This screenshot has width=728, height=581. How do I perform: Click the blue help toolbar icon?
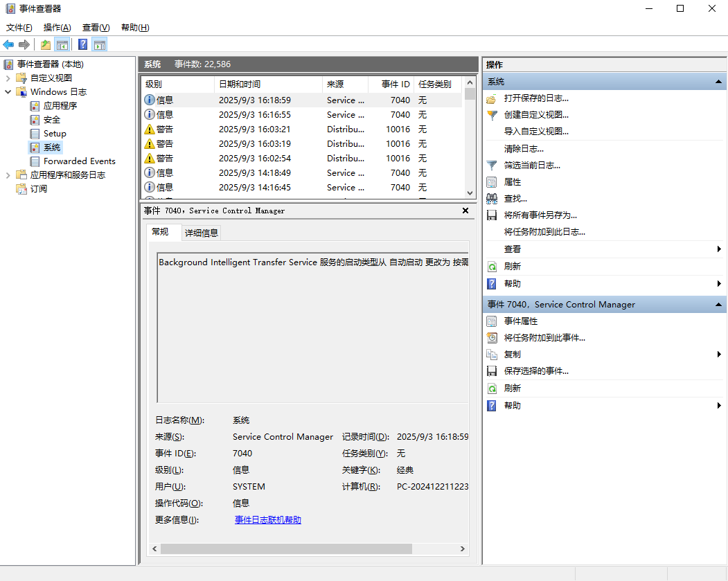point(82,45)
